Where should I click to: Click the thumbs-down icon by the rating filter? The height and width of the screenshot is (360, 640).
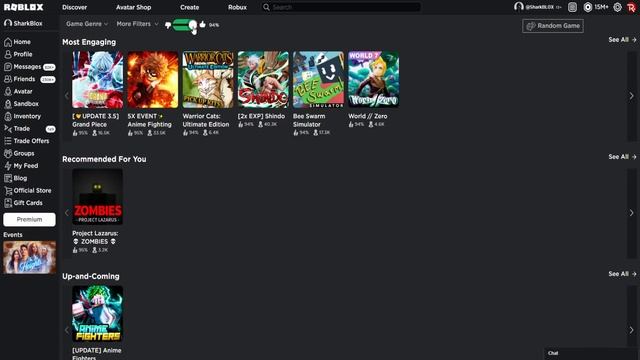click(168, 25)
